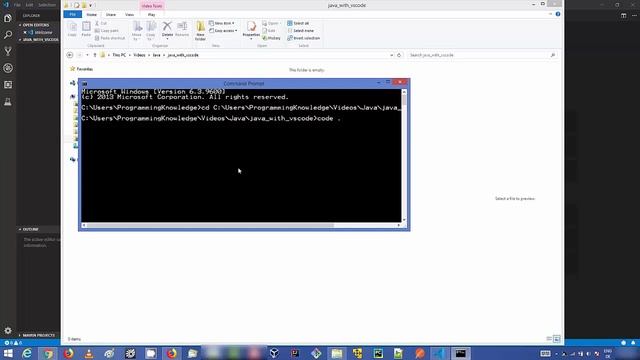The width and height of the screenshot is (640, 360).
Task: Click Paste shortcut in Clipboard group
Action: [110, 38]
